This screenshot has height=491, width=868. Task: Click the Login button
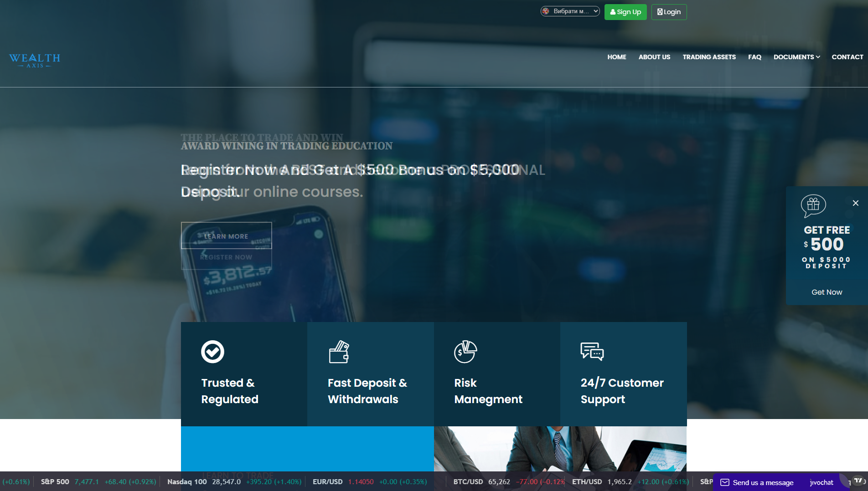[x=669, y=12]
